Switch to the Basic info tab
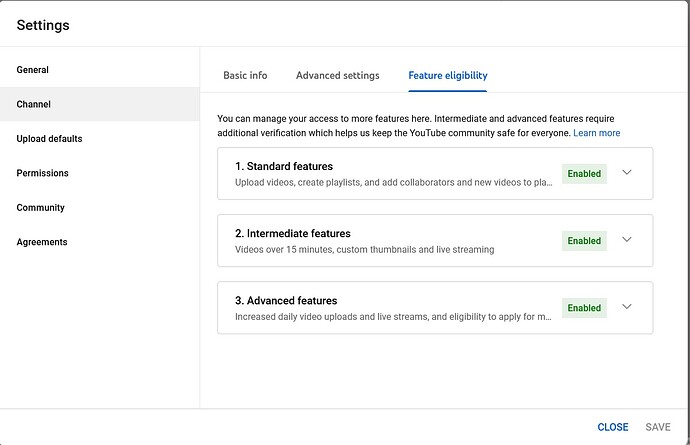The image size is (690, 445). [x=245, y=75]
